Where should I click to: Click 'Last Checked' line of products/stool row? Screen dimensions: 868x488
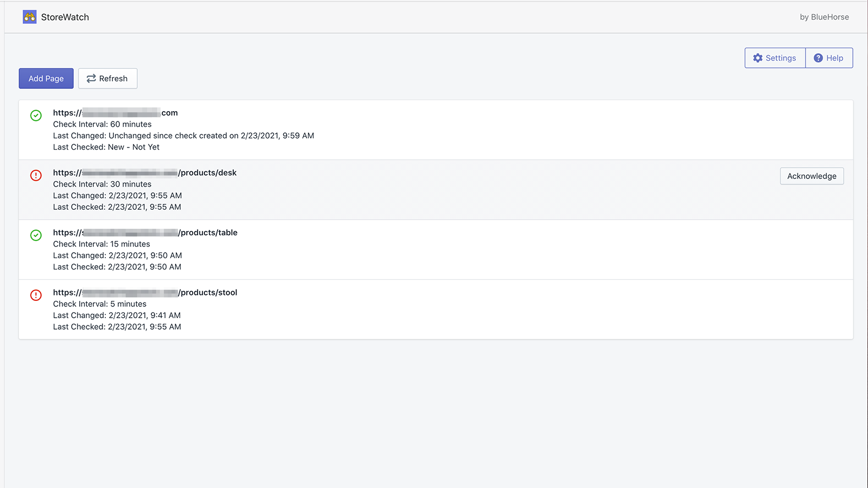pyautogui.click(x=117, y=327)
